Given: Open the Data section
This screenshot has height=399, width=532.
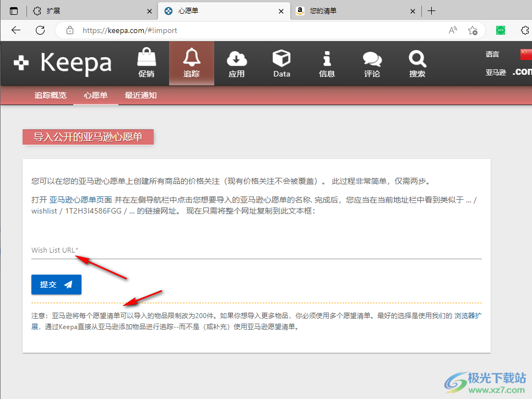Looking at the screenshot, I should click(282, 63).
